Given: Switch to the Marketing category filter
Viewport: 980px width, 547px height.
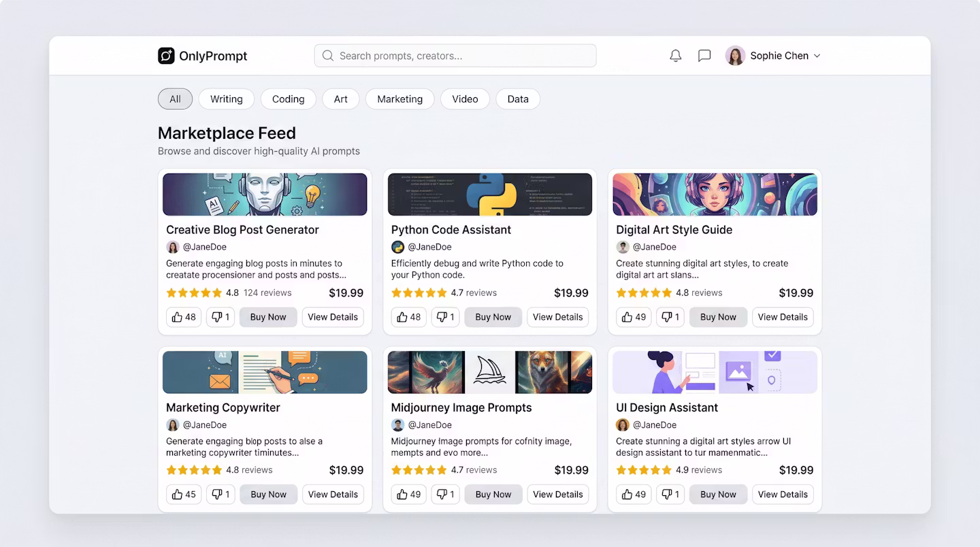Looking at the screenshot, I should coord(399,99).
